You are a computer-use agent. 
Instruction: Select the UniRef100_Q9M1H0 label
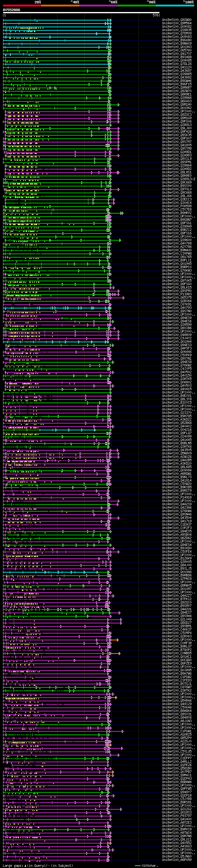point(177,104)
